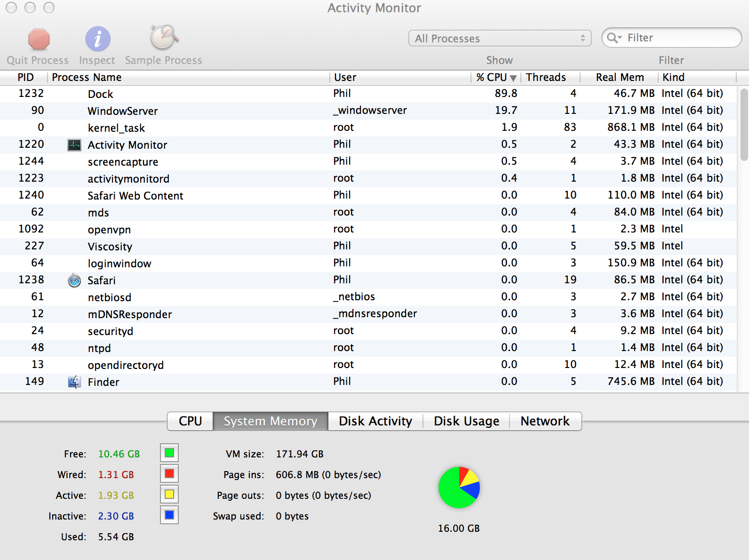This screenshot has width=749, height=560.
Task: Sort by the Kind column header
Action: pos(697,78)
